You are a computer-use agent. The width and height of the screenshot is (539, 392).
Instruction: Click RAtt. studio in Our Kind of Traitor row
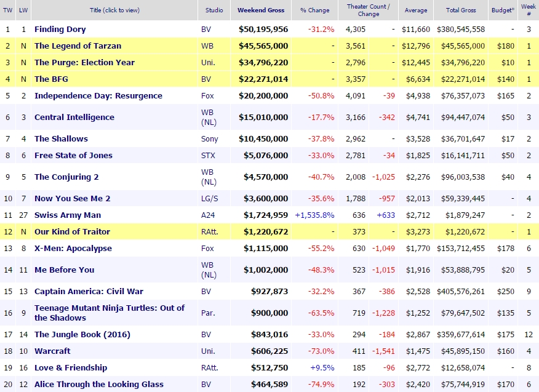point(210,231)
